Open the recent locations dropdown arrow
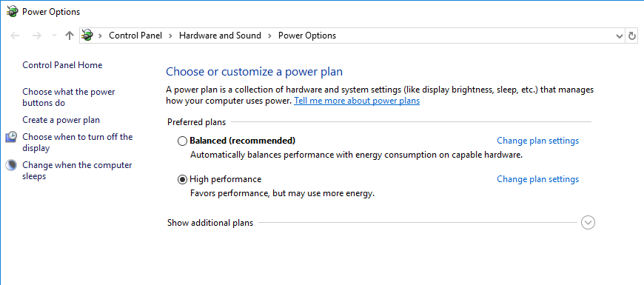This screenshot has height=285, width=644. pyautogui.click(x=54, y=36)
